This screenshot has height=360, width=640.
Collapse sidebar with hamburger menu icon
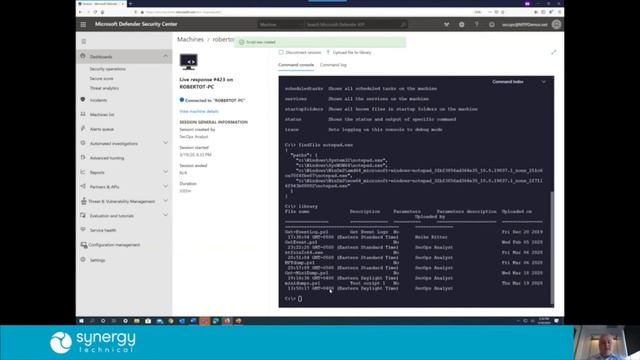point(84,41)
